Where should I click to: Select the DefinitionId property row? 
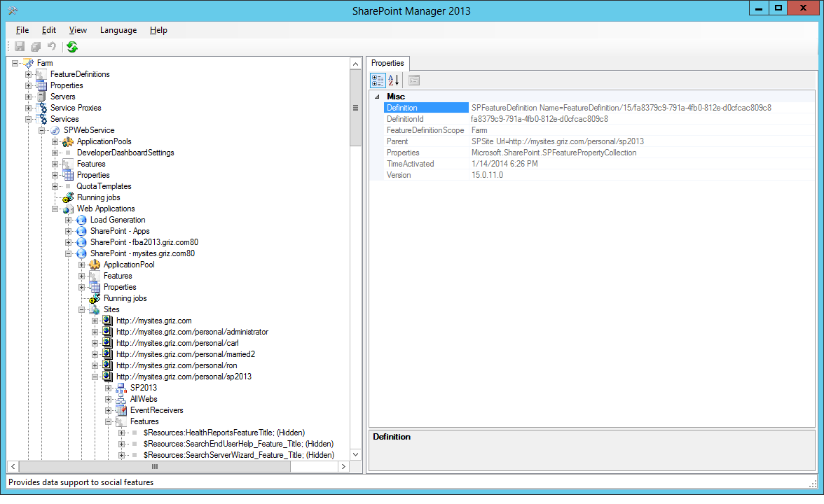[405, 119]
